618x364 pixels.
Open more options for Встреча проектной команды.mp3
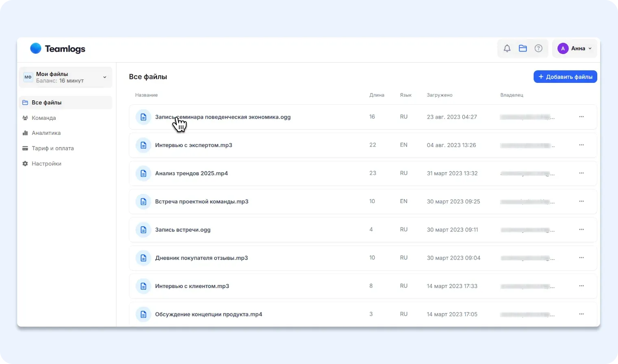tap(581, 201)
